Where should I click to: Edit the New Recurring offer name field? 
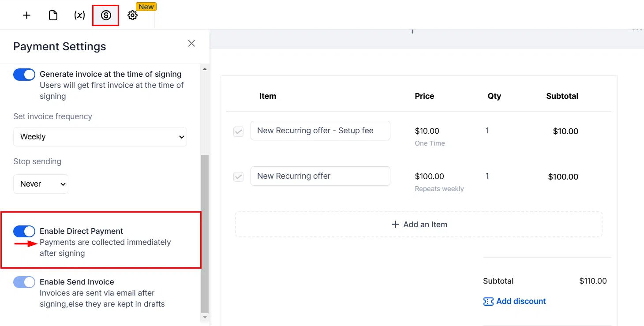pyautogui.click(x=320, y=176)
